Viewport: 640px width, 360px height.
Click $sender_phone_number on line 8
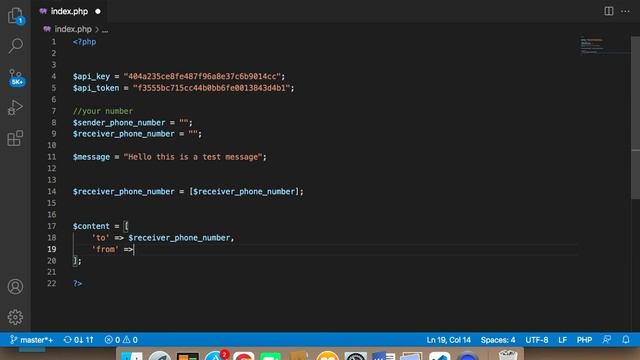(119, 122)
